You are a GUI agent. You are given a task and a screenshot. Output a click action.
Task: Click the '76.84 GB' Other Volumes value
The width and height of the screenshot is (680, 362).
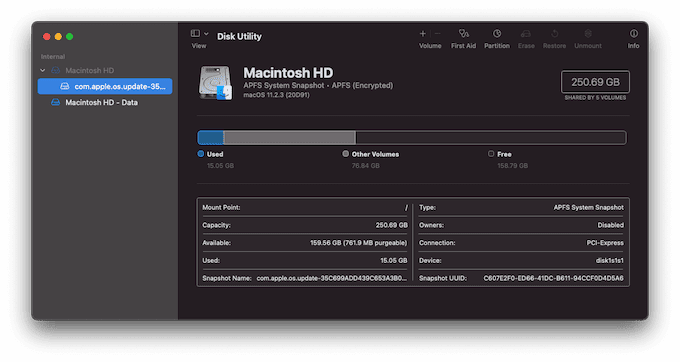366,166
